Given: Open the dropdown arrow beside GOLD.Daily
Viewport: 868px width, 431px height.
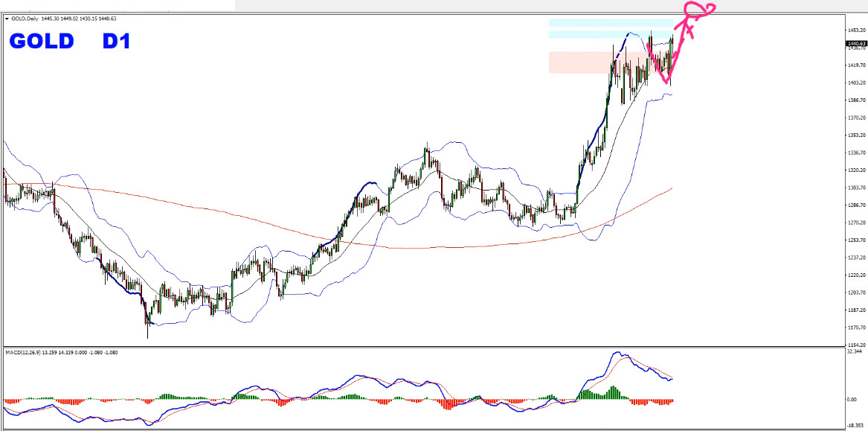Looking at the screenshot, I should click(7, 19).
